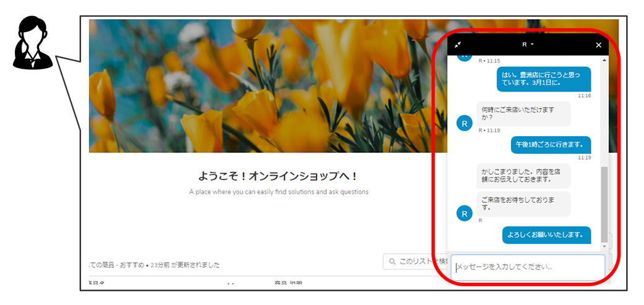Open the R dropdown in the chat header
Image resolution: width=644 pixels, height=305 pixels.
point(528,45)
